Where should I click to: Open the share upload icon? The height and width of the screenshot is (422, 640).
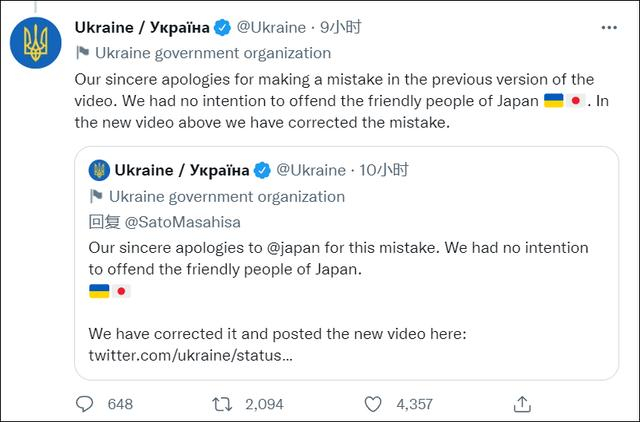[x=521, y=403]
